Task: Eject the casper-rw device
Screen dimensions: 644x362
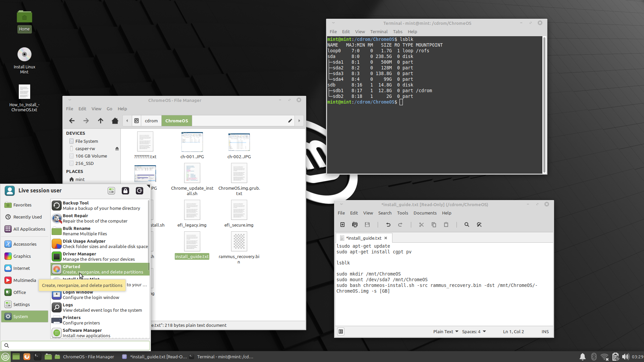Action: [x=117, y=148]
